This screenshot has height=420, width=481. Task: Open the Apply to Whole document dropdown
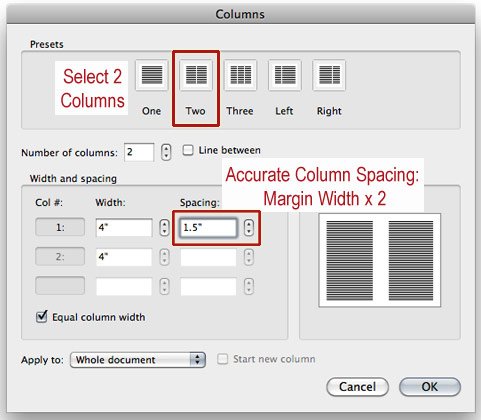click(x=138, y=360)
